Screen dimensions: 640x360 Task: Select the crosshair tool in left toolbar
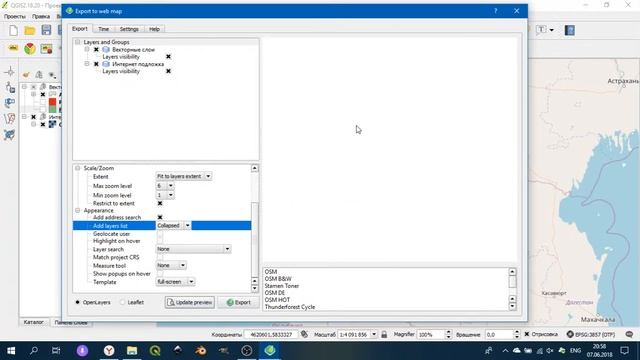tap(10, 72)
